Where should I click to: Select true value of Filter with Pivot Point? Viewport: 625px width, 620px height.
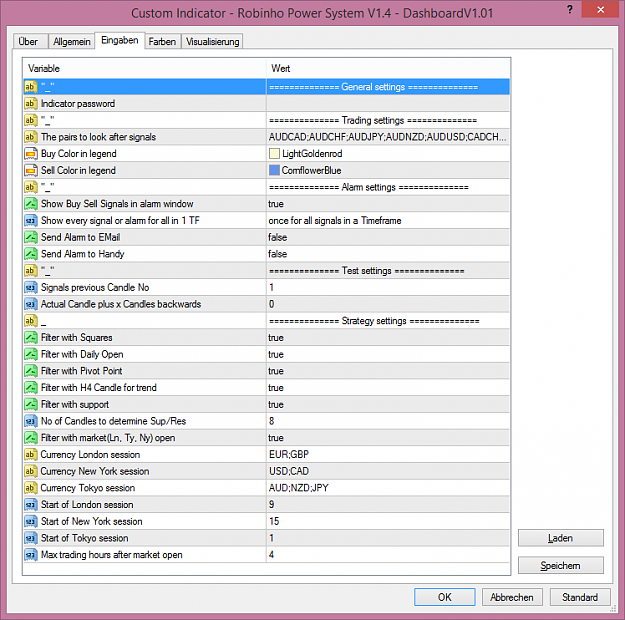click(x=388, y=371)
